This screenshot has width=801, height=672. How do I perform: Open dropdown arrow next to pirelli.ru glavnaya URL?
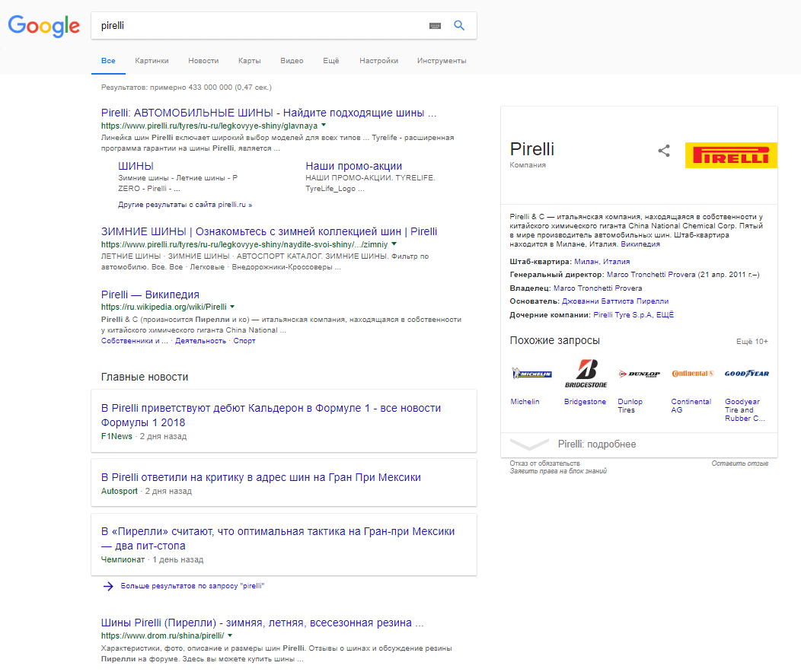[x=324, y=125]
